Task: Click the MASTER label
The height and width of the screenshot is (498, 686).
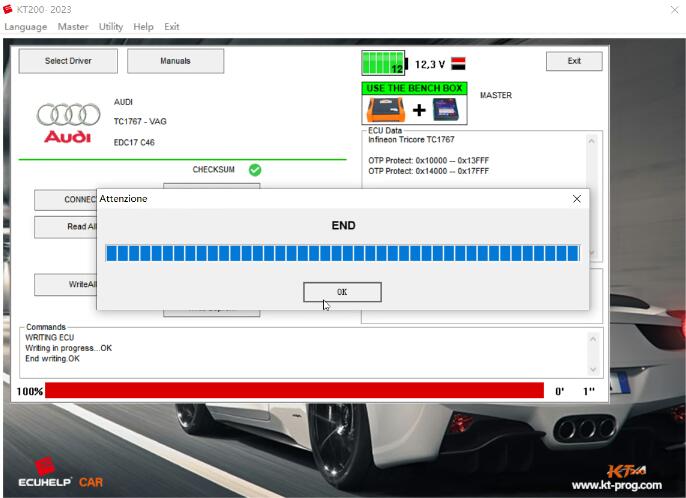Action: [x=496, y=95]
